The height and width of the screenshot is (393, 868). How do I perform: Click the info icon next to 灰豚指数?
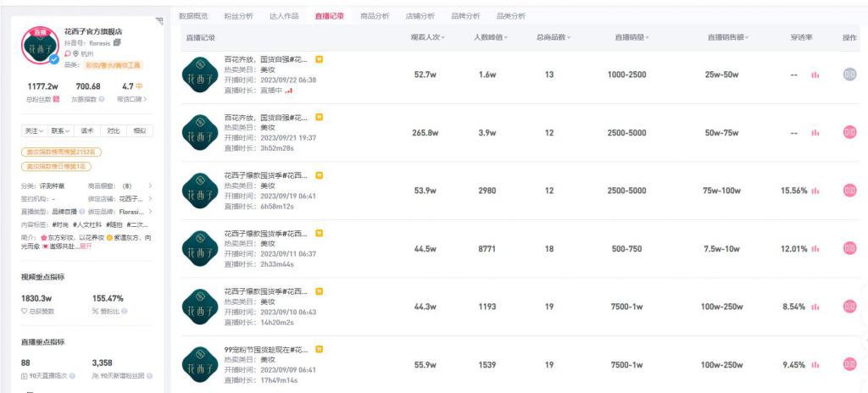click(101, 100)
